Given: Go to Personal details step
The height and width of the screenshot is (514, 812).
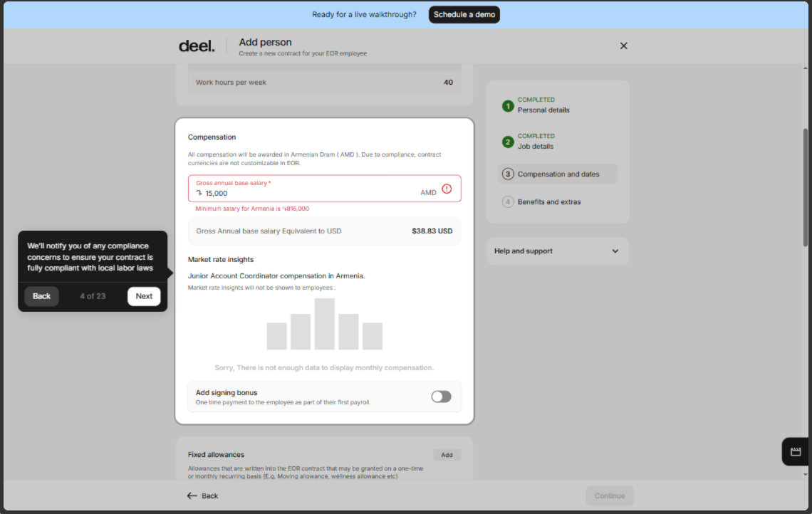Looking at the screenshot, I should pyautogui.click(x=543, y=110).
